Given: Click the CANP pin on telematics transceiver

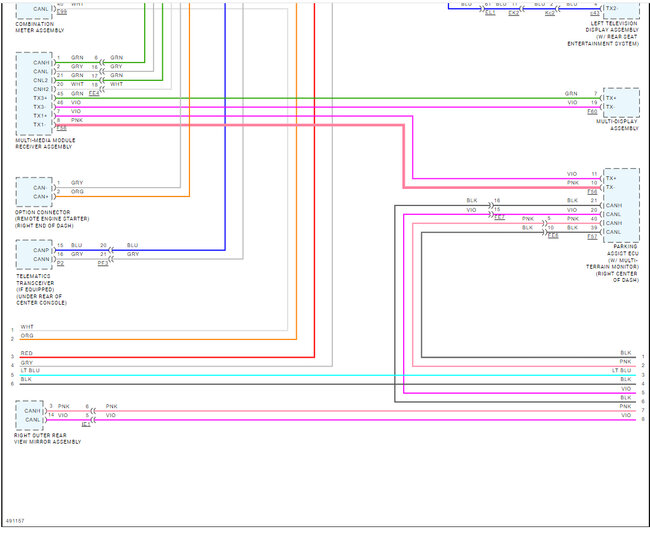Looking at the screenshot, I should (41, 250).
